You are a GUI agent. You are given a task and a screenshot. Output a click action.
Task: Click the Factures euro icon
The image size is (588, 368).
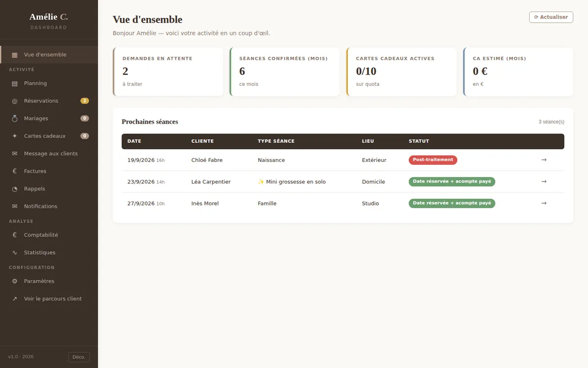tap(15, 171)
